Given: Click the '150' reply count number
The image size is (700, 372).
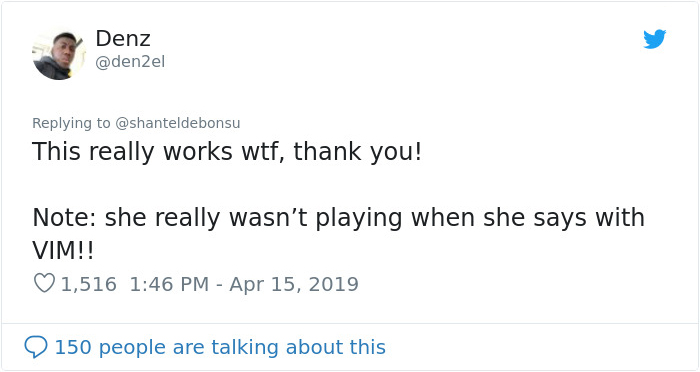Looking at the screenshot, I should [x=73, y=347].
